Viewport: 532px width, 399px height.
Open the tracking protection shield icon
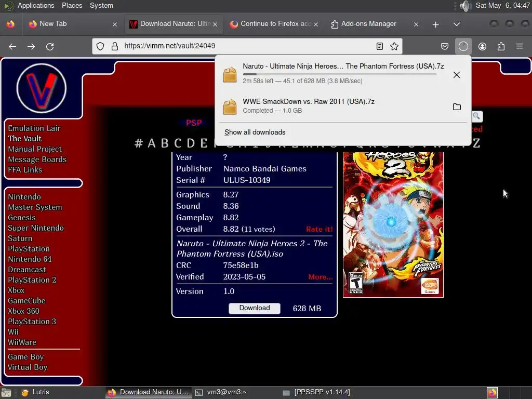pos(100,46)
